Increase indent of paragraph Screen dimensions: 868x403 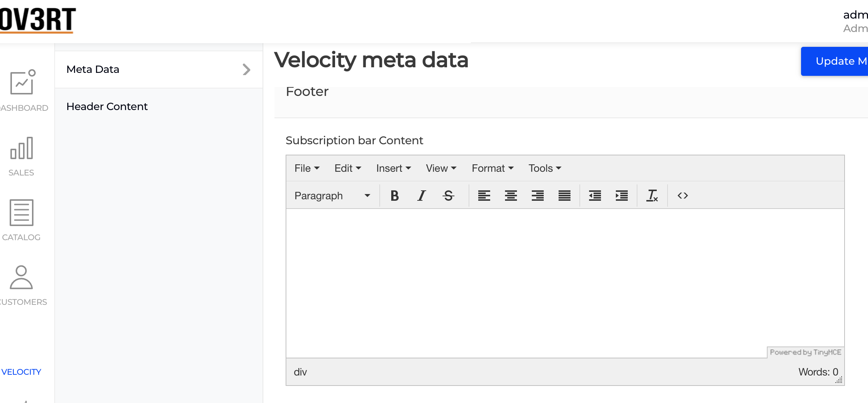621,196
